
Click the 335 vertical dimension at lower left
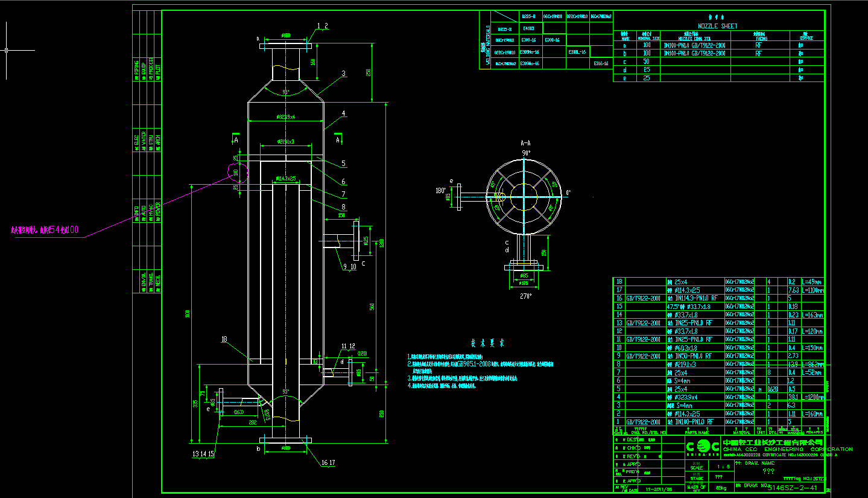tap(195, 404)
